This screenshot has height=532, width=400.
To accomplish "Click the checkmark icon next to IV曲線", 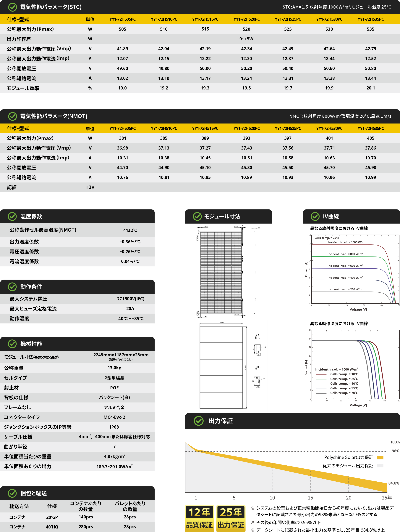I will point(315,217).
